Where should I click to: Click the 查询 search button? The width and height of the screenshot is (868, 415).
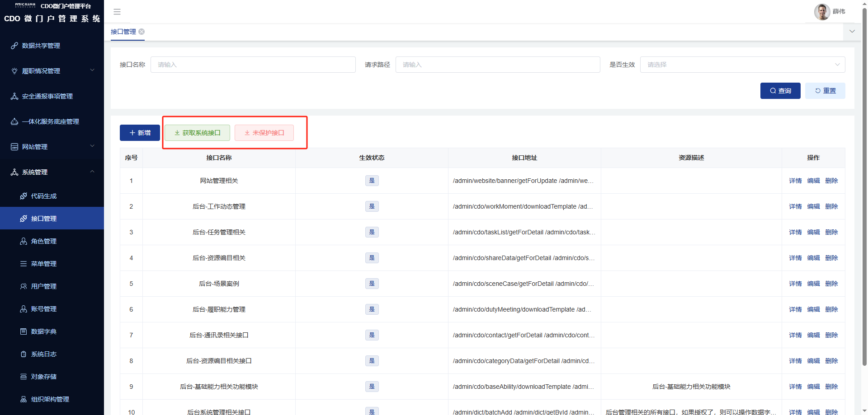(x=780, y=91)
